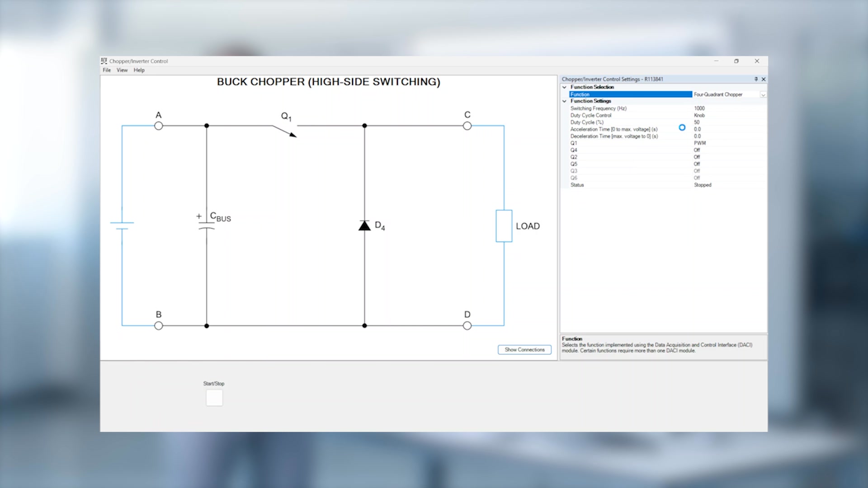This screenshot has height=488, width=868.
Task: Pin the Chopper/Inverter Control Settings panel
Action: coord(756,79)
